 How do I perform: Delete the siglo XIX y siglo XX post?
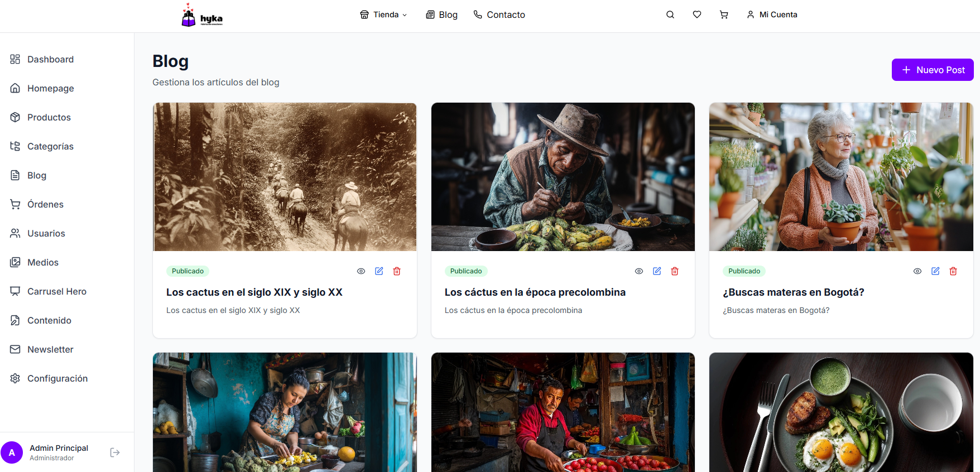(x=397, y=271)
